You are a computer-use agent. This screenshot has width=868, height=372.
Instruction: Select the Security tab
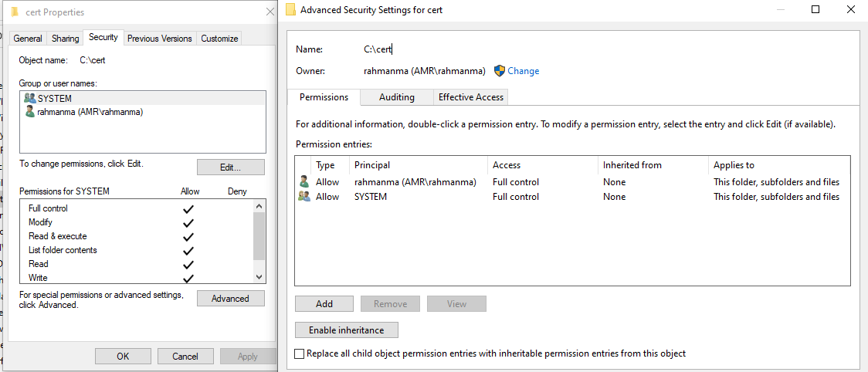tap(103, 37)
